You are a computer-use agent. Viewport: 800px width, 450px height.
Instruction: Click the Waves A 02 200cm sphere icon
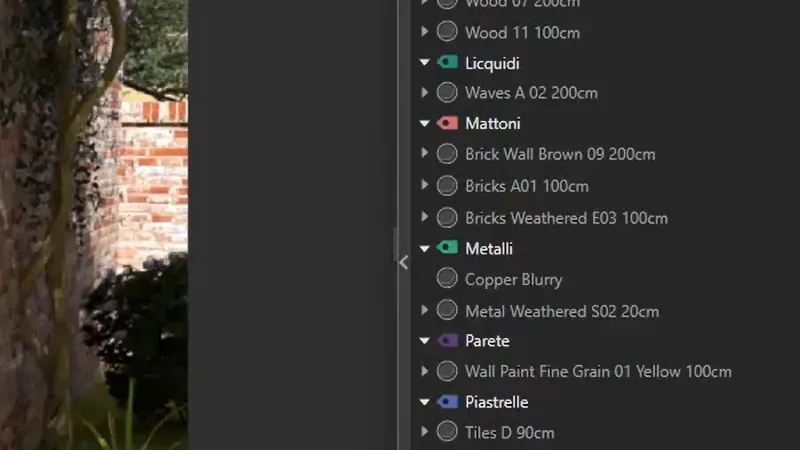coord(447,92)
